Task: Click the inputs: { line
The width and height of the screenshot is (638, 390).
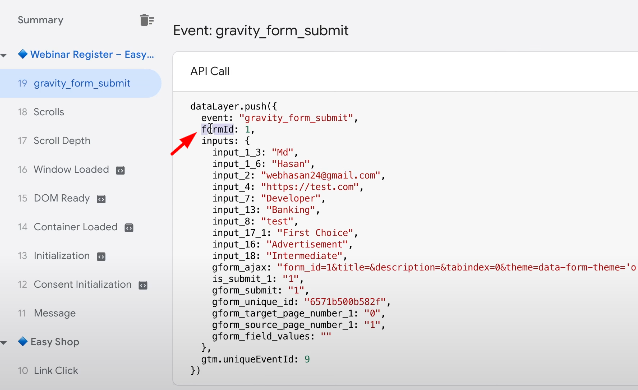Action: click(x=225, y=141)
